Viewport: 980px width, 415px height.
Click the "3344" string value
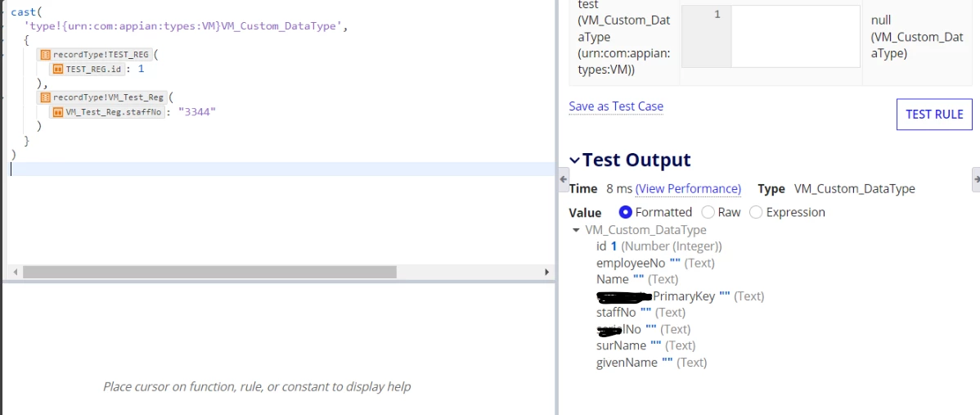point(197,112)
